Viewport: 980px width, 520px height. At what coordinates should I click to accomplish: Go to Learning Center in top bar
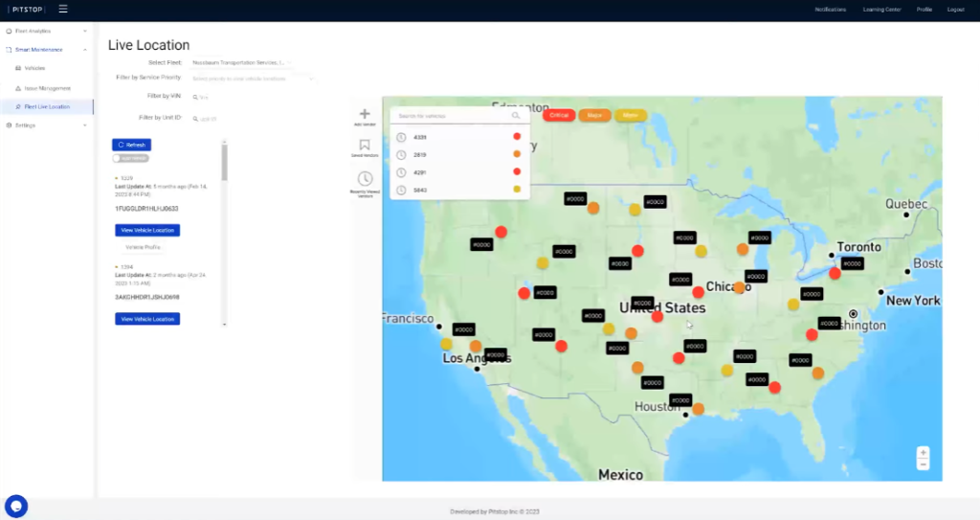pos(880,9)
